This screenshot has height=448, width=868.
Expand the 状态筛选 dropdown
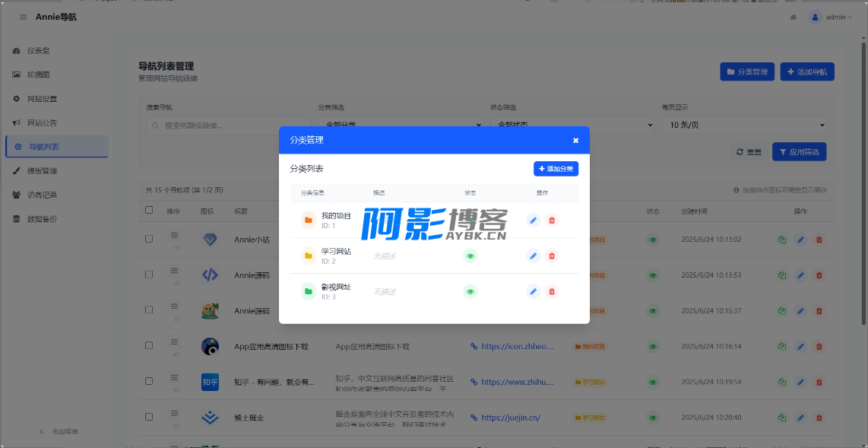click(572, 125)
